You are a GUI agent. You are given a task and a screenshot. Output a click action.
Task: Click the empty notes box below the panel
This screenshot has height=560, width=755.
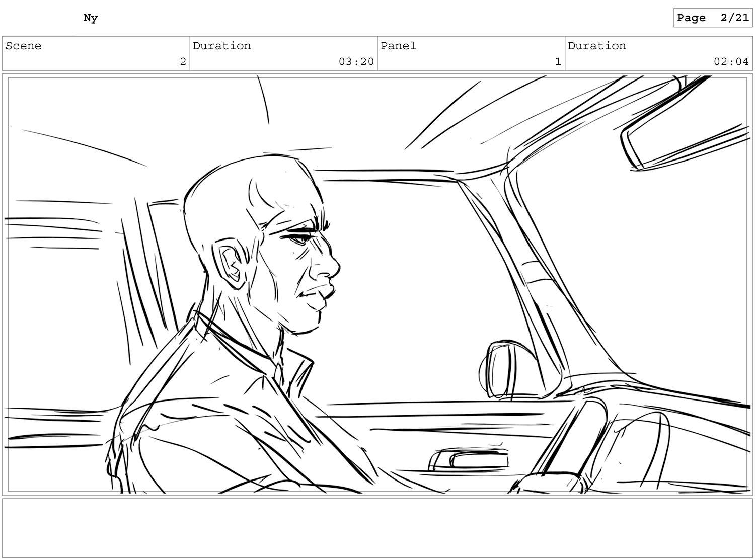click(x=377, y=528)
